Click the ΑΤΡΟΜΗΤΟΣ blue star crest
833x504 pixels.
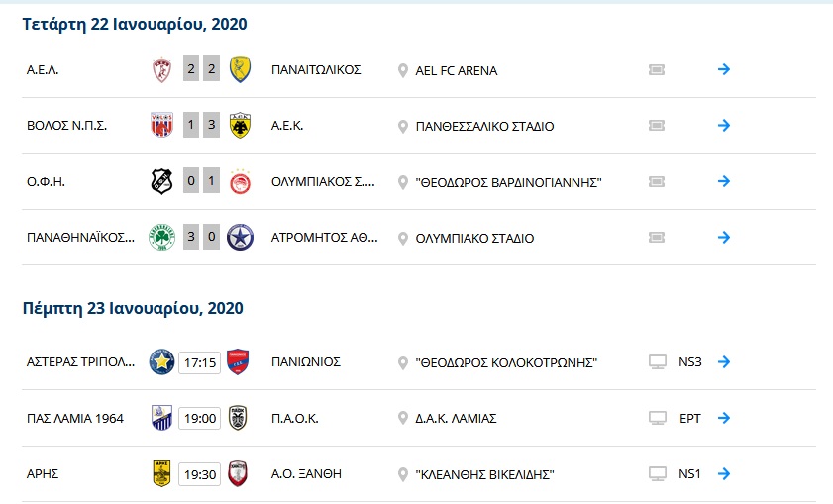(x=240, y=238)
